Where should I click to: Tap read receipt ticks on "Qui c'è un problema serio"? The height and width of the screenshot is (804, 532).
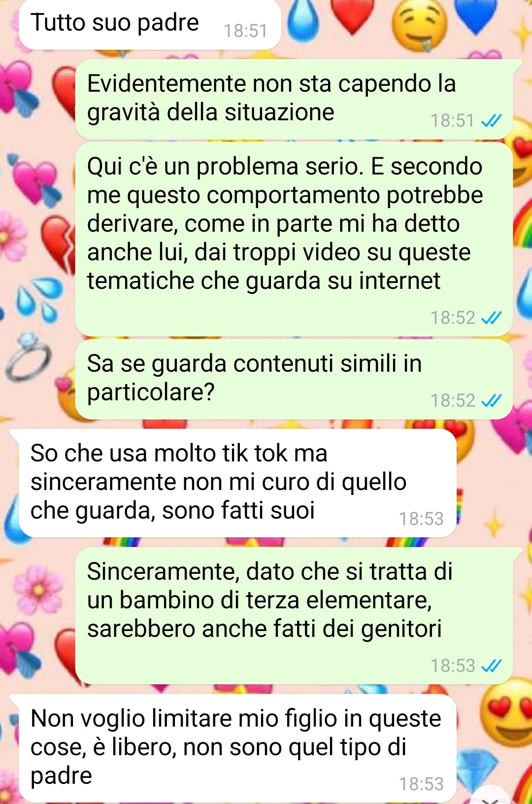point(491,318)
